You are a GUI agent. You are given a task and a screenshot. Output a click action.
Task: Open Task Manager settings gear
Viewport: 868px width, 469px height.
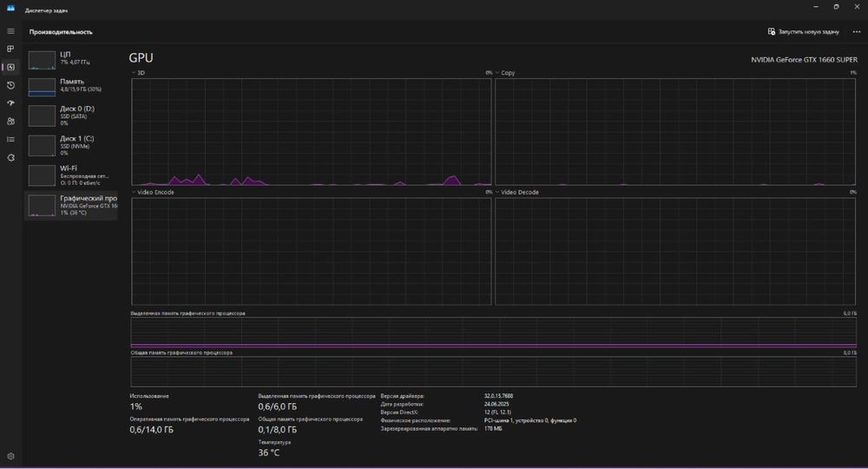tap(10, 456)
